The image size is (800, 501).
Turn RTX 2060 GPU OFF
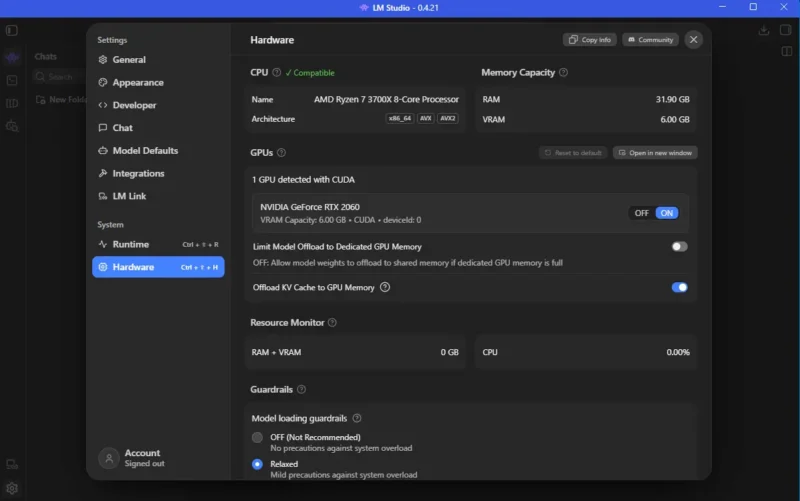coord(641,213)
